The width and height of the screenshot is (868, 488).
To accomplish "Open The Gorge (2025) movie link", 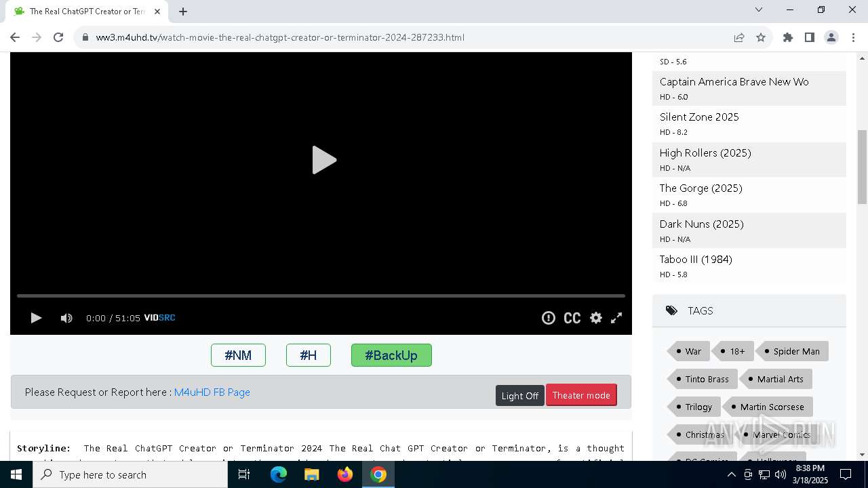I will (x=701, y=188).
